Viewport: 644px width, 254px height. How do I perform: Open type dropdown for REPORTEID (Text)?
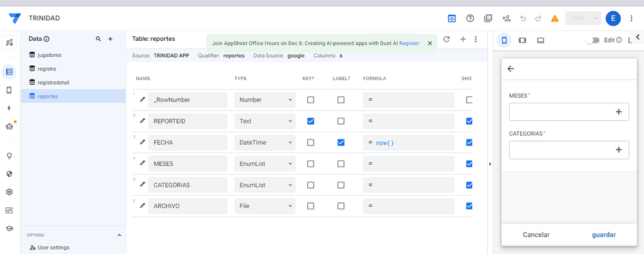coord(265,121)
